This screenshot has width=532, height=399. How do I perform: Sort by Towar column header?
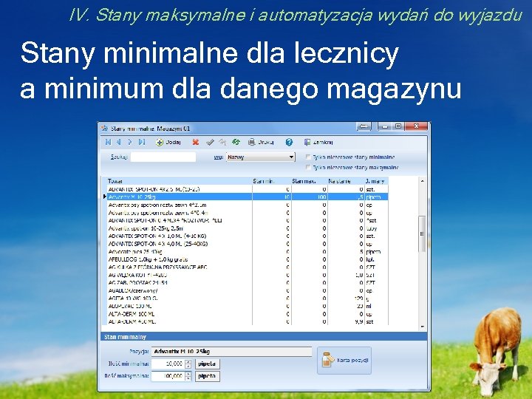pos(179,181)
